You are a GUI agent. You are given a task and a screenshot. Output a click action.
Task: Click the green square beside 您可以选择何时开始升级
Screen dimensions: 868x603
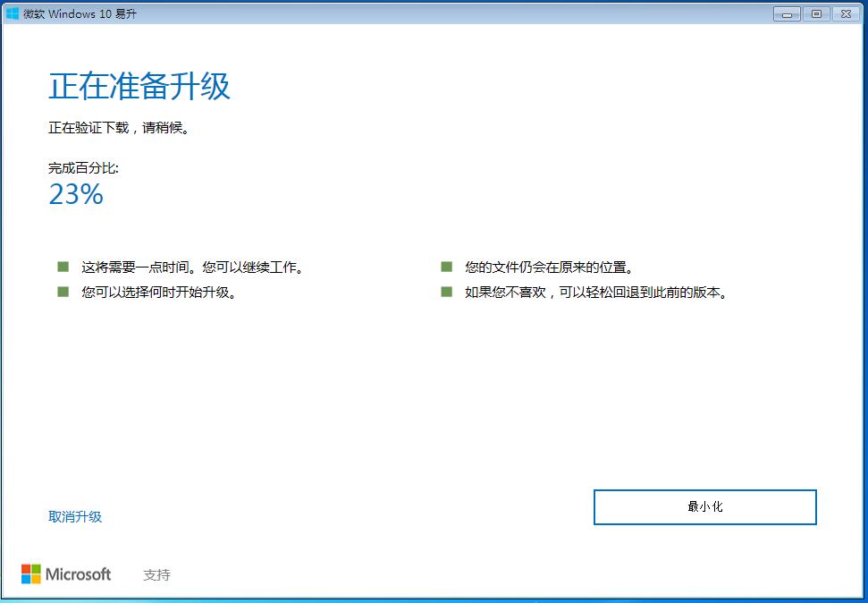pyautogui.click(x=63, y=291)
